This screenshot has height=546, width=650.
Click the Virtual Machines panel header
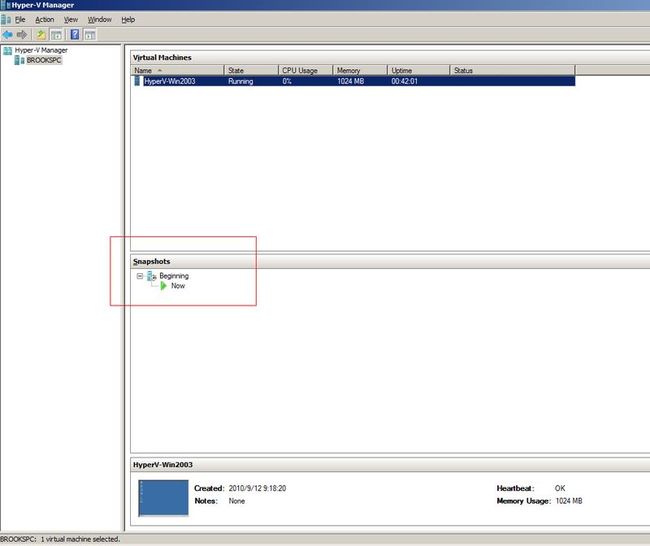[x=390, y=58]
